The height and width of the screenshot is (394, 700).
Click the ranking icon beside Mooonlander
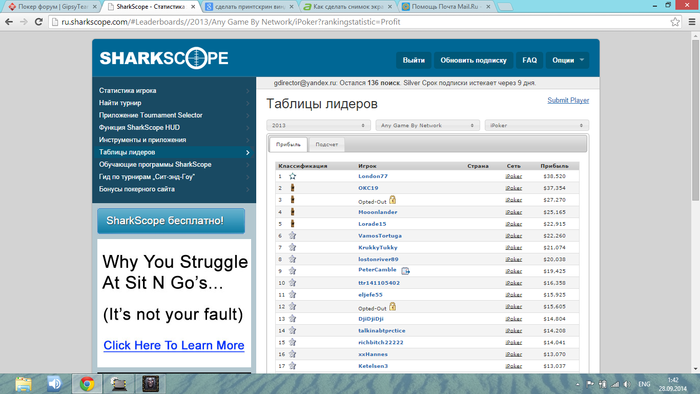[x=292, y=212]
